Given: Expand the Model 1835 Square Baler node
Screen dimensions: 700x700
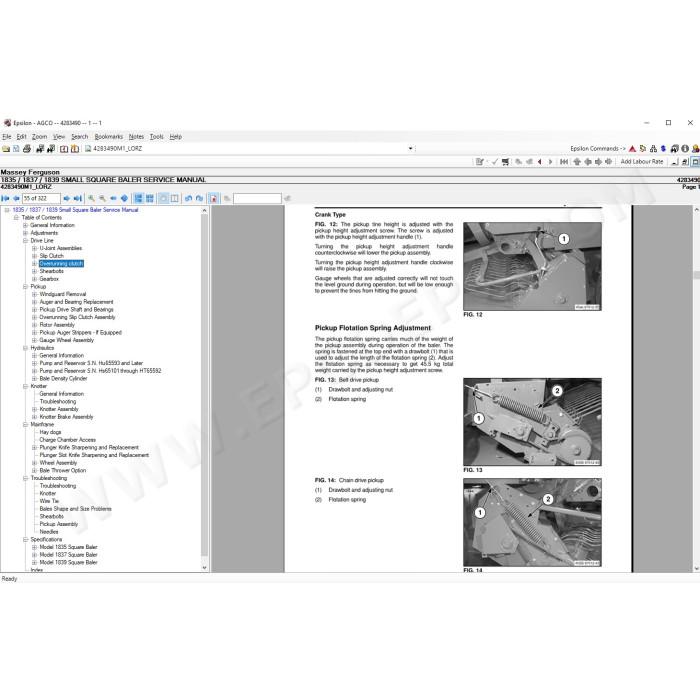Looking at the screenshot, I should click(34, 547).
